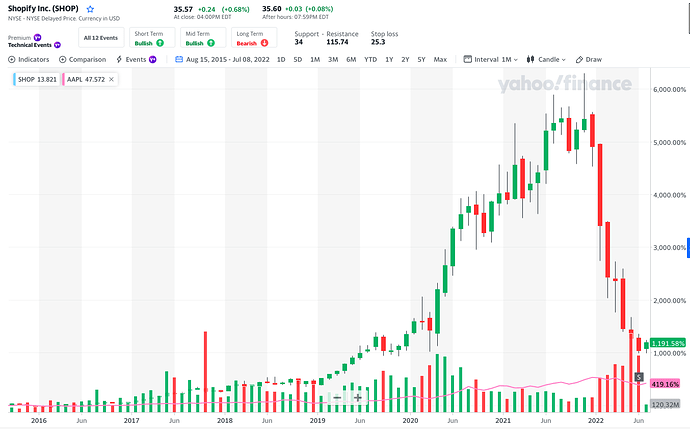Click the green up arrow on Mid Term
This screenshot has height=429, width=690.
click(211, 43)
